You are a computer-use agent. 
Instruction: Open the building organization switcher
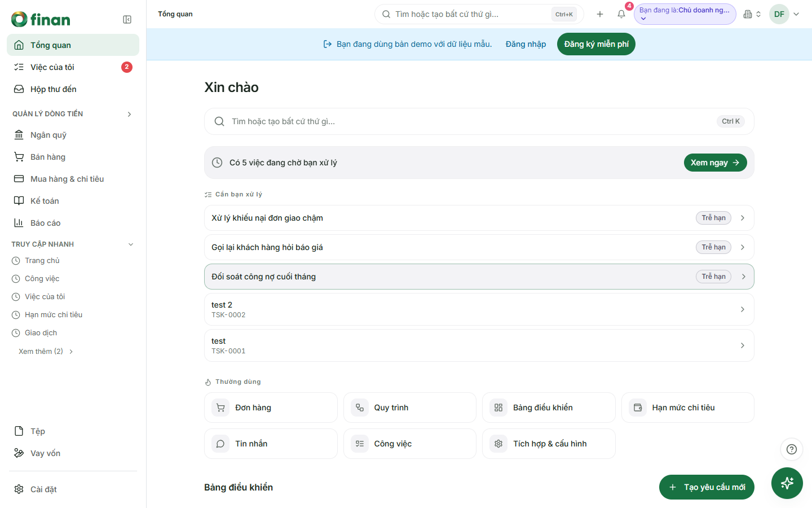[x=752, y=14]
